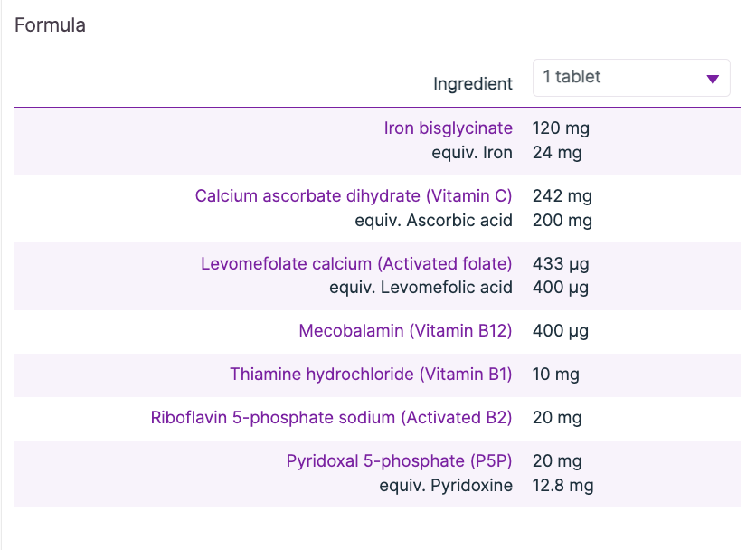Click the 120 mg Iron bisglycinate amount
The height and width of the screenshot is (550, 756).
561,128
